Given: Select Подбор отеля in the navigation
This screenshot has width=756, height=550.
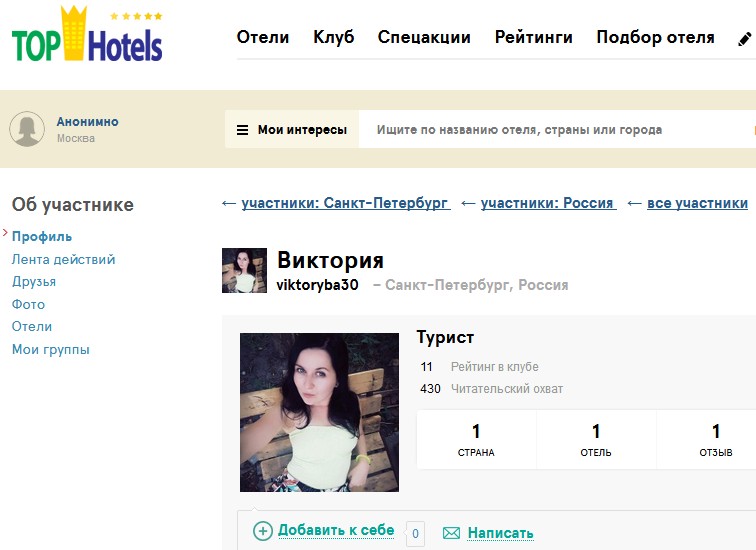Looking at the screenshot, I should (656, 37).
